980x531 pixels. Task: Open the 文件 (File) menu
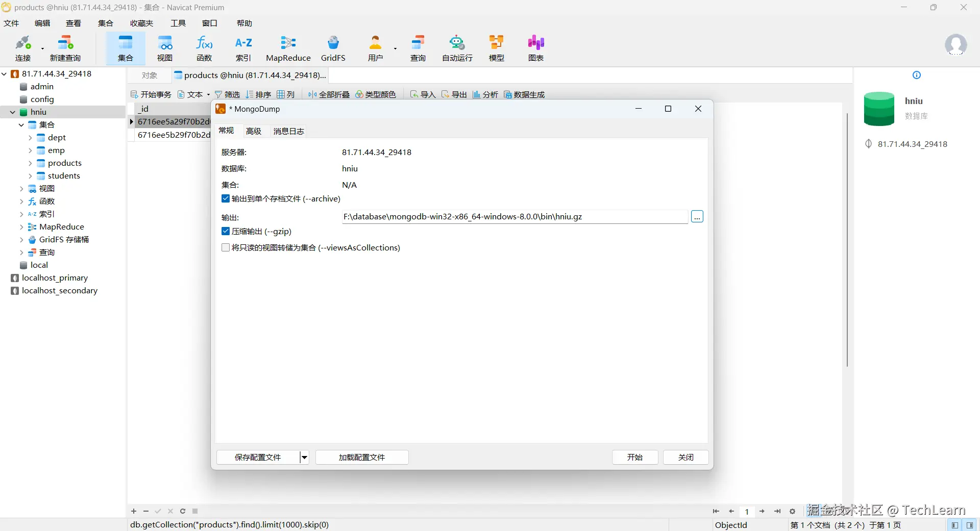(x=11, y=23)
